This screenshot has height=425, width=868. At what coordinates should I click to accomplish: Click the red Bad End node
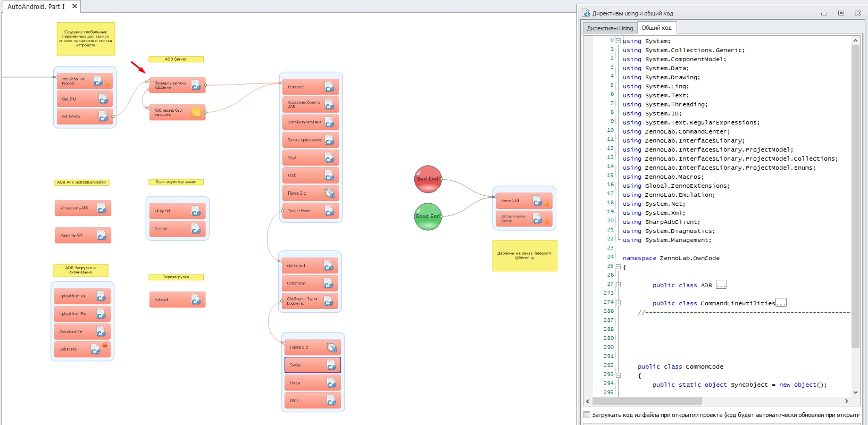(428, 179)
